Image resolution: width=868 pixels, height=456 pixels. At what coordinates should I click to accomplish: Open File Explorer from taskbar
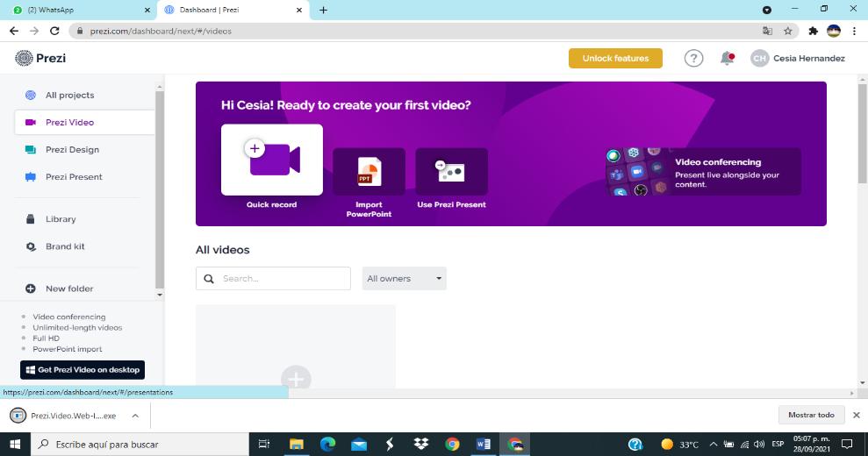point(296,445)
